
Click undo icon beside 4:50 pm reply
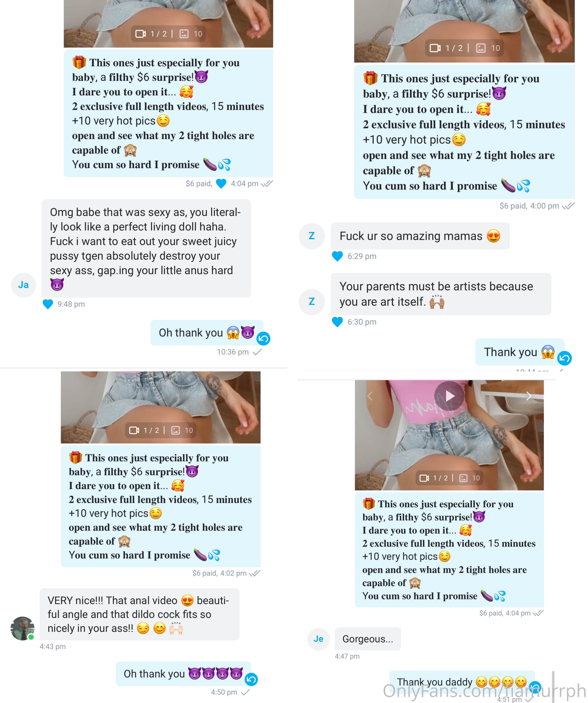251,679
